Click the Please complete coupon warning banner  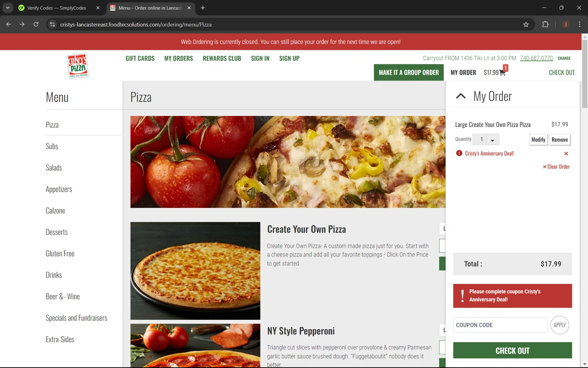coord(512,296)
